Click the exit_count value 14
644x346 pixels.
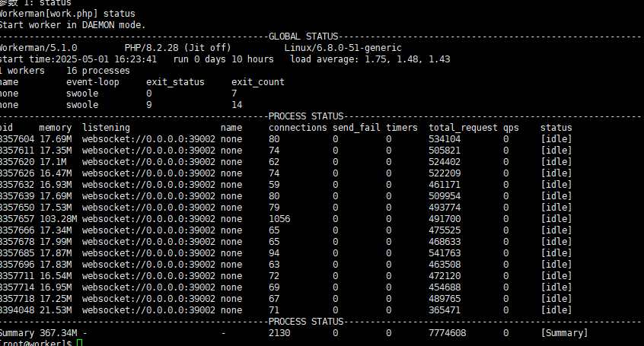[237, 105]
